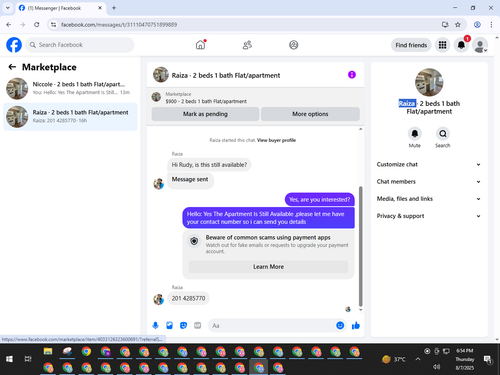The height and width of the screenshot is (375, 500).
Task: Click the More options button
Action: coord(310,114)
